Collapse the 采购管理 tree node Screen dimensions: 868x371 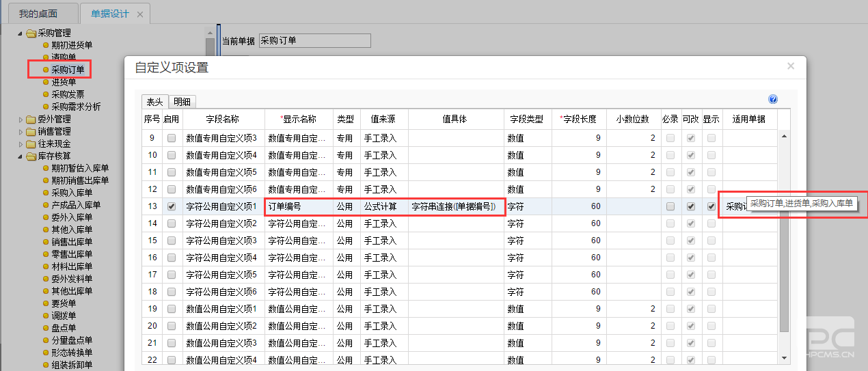21,33
